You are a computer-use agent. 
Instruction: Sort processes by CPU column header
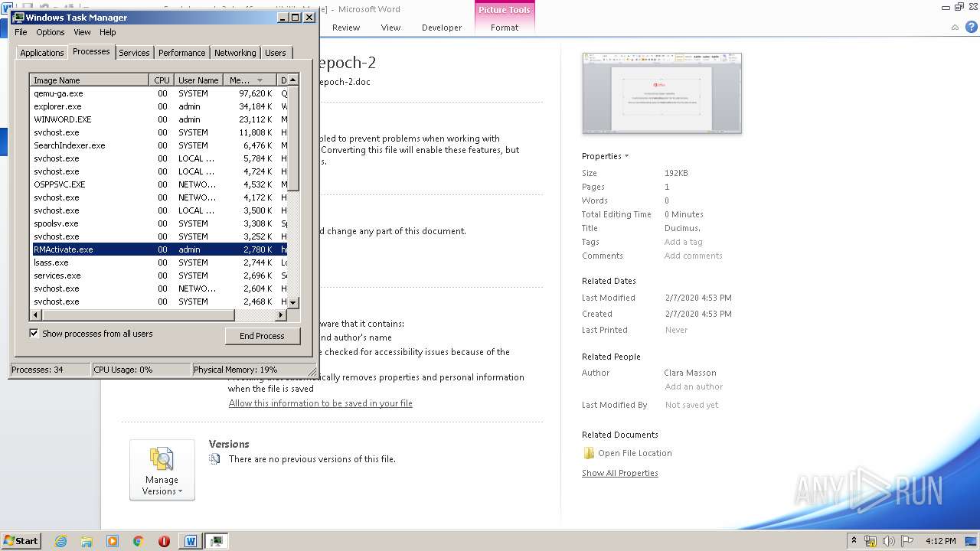tap(162, 80)
